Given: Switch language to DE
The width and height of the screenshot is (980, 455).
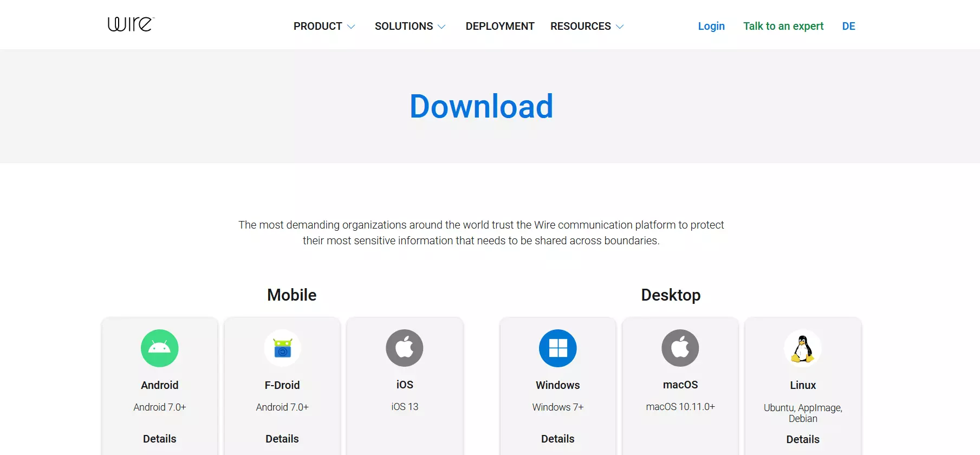Looking at the screenshot, I should click(849, 26).
